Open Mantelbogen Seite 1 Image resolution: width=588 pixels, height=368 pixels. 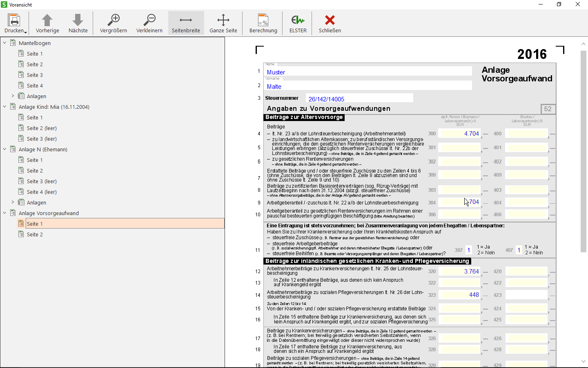click(x=35, y=54)
